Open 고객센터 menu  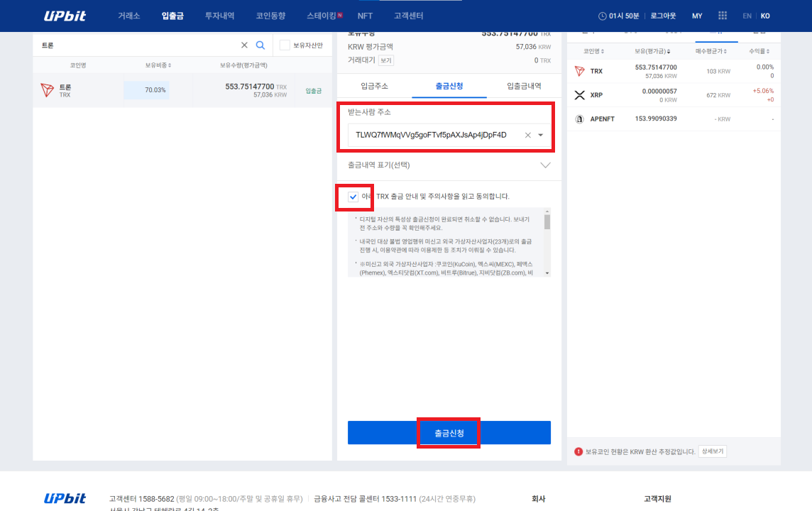coord(409,16)
